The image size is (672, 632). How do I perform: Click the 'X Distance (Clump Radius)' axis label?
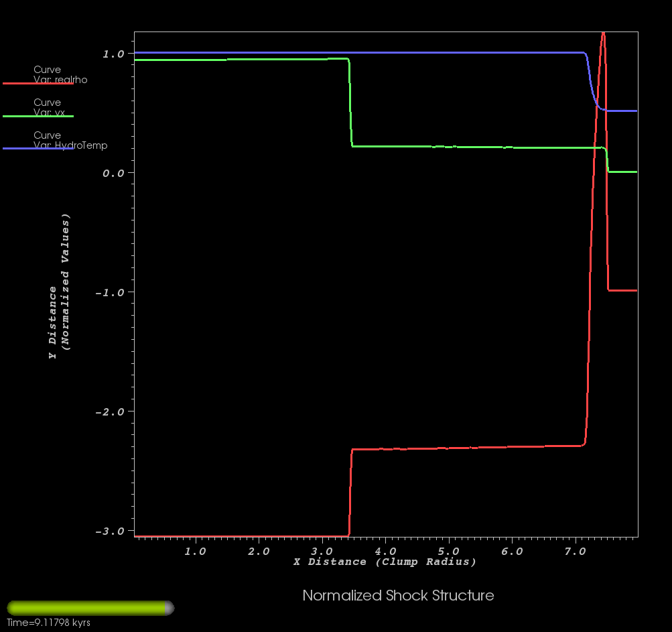(385, 562)
